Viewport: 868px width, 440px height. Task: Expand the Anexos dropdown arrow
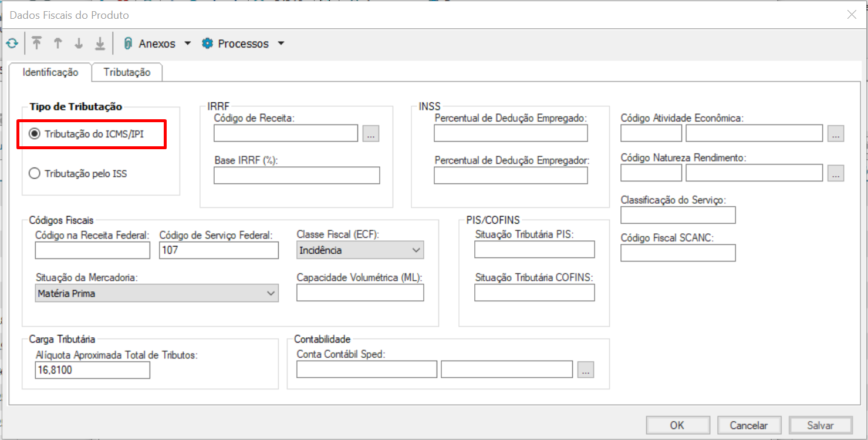click(x=187, y=43)
